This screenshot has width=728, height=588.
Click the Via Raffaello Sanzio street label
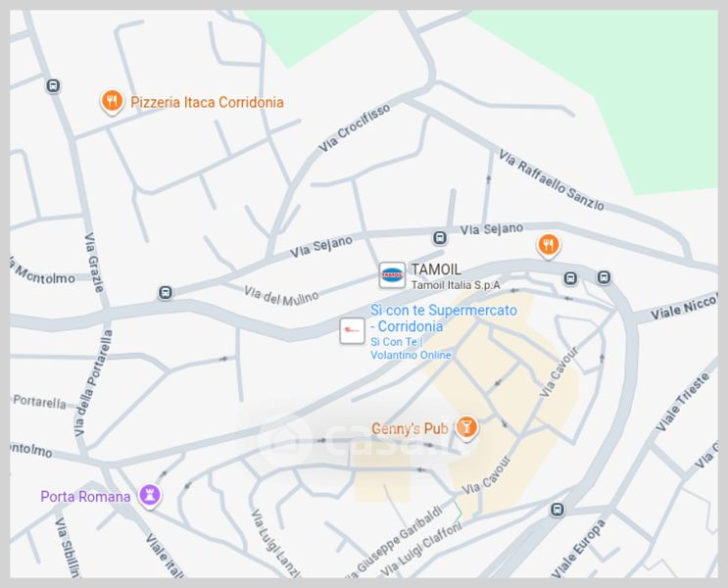551,180
